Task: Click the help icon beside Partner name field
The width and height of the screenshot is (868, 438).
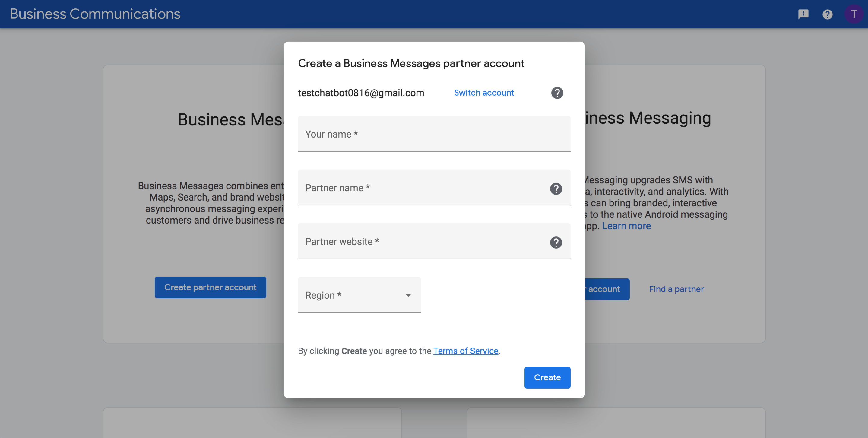Action: [556, 189]
